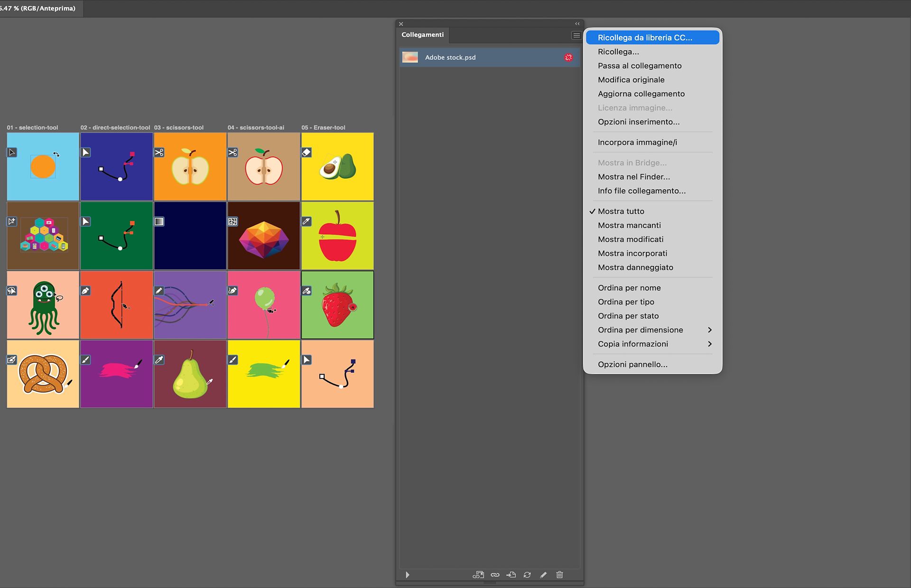Switch to the Collegamenti tab

pos(423,35)
